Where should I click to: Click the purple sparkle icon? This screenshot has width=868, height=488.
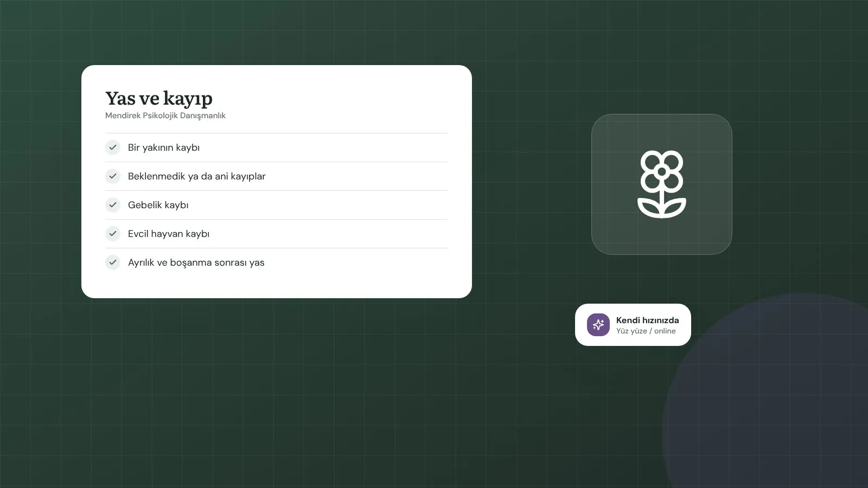(598, 325)
